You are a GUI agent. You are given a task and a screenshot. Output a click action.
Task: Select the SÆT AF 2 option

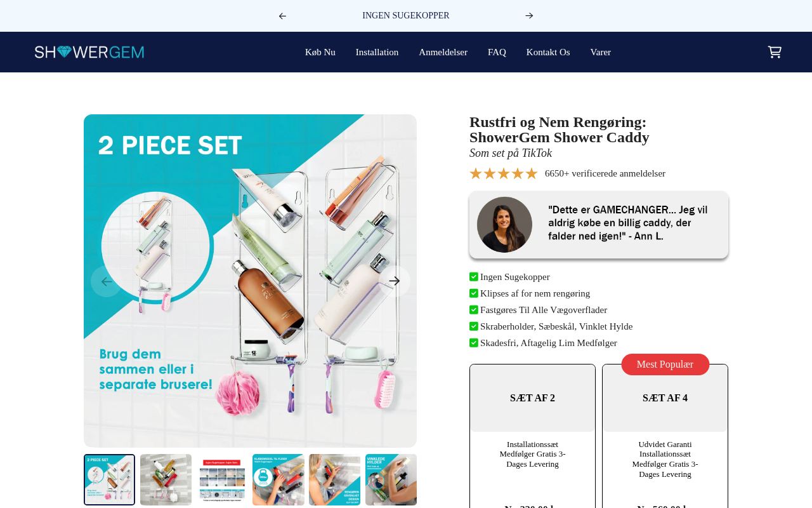(532, 398)
